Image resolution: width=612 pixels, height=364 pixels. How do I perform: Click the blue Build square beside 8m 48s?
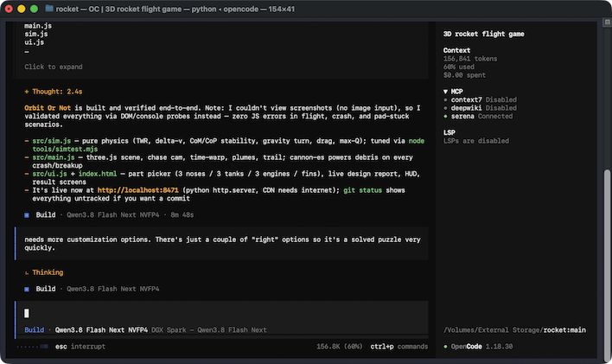click(27, 215)
